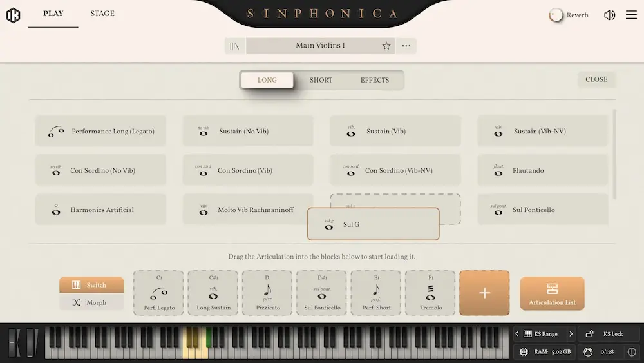Select the LONG articulation tab
The height and width of the screenshot is (363, 644).
267,80
